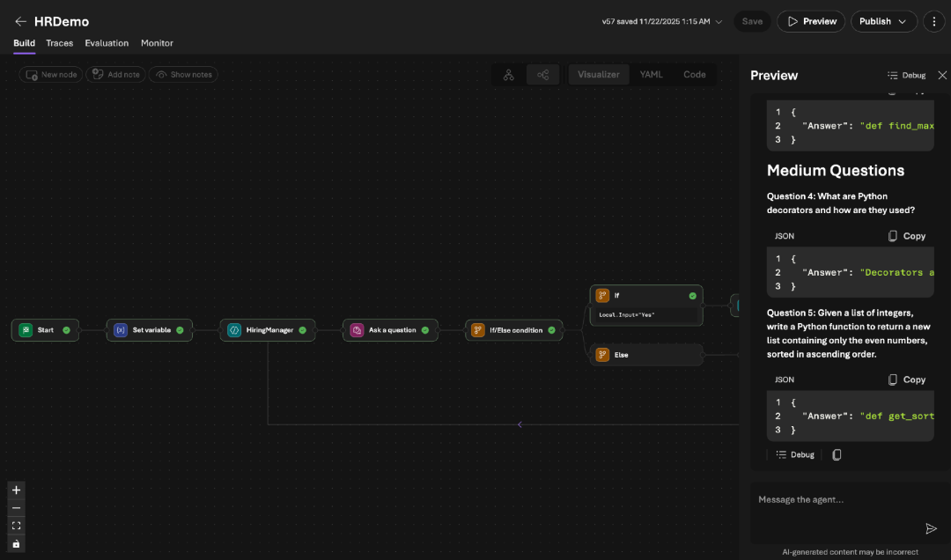
Task: Click the loop-back arrow on the connector line
Action: click(520, 424)
